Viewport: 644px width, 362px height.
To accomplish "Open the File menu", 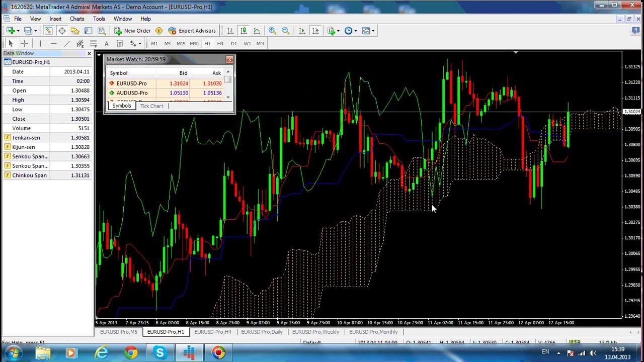I will [18, 19].
